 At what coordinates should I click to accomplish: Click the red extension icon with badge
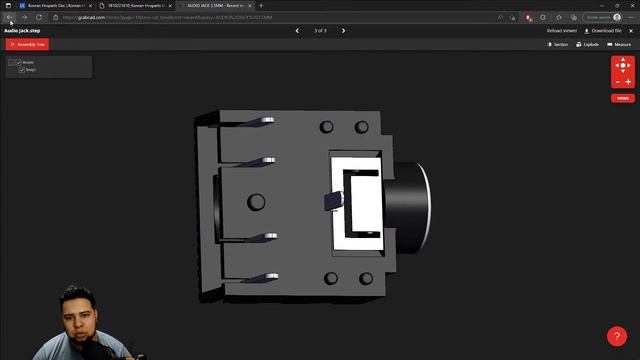pos(529,18)
